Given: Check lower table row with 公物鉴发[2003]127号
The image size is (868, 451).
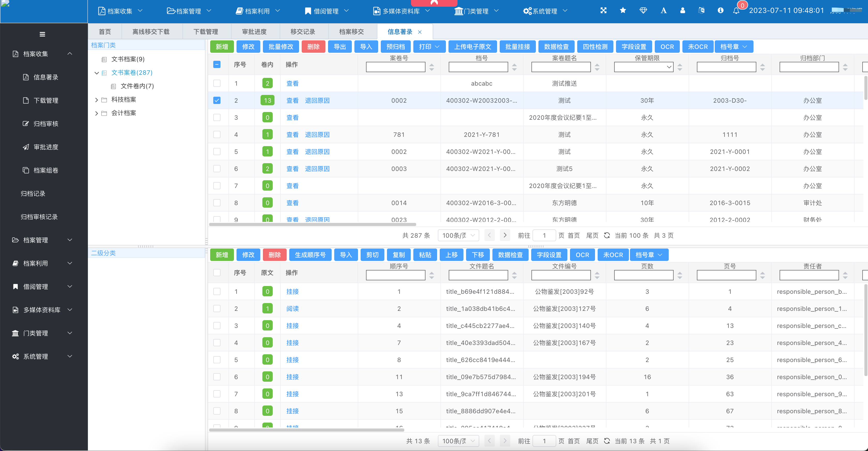Looking at the screenshot, I should click(x=217, y=309).
